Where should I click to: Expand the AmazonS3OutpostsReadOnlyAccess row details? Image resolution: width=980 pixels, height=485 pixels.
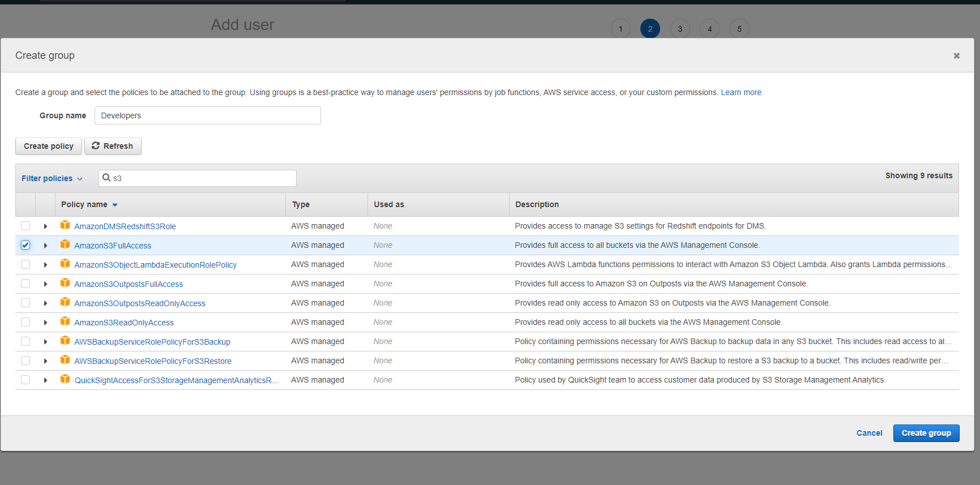45,303
